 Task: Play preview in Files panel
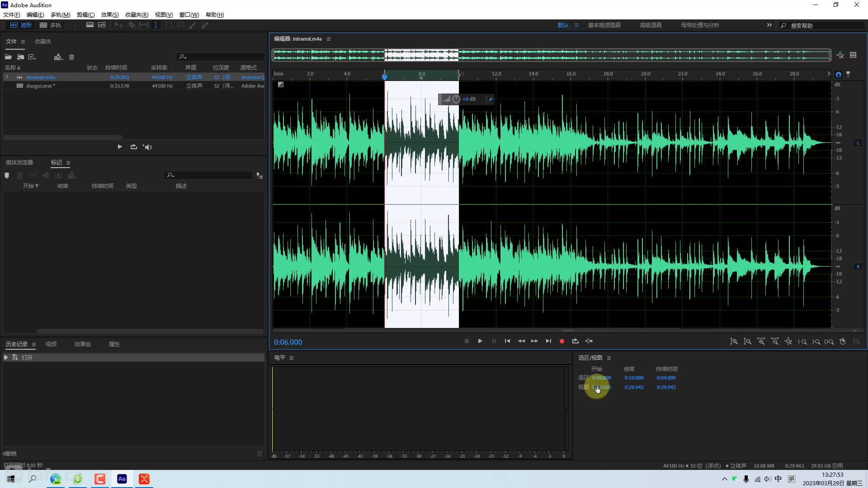tap(120, 147)
